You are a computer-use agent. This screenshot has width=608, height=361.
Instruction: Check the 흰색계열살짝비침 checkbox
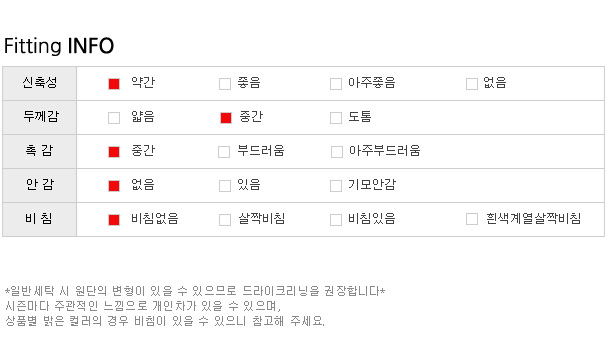coord(472,219)
